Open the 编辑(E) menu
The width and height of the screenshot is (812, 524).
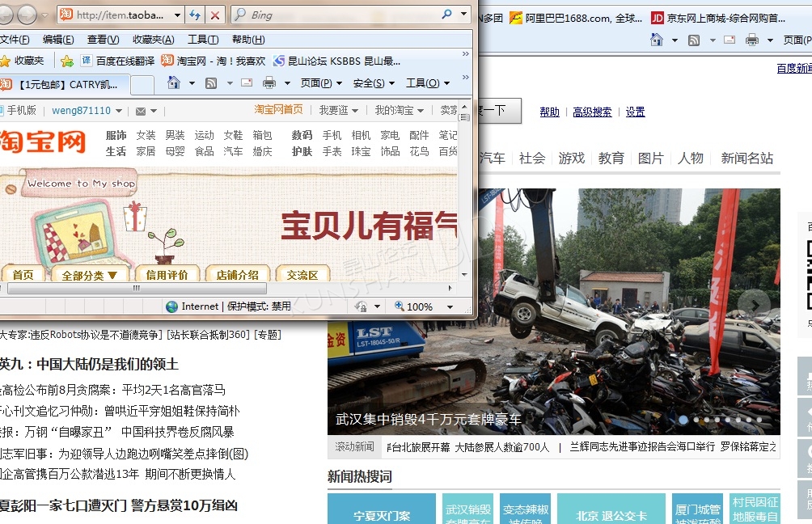point(58,40)
